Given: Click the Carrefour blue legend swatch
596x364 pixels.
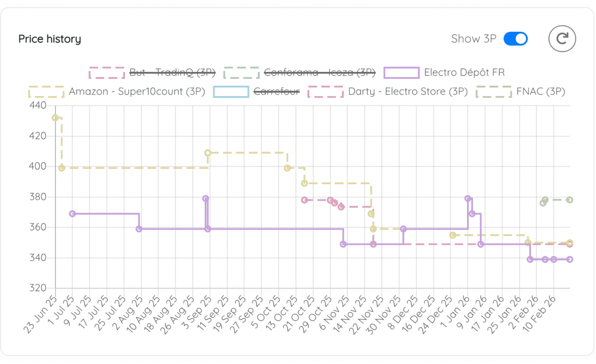Looking at the screenshot, I should 231,91.
